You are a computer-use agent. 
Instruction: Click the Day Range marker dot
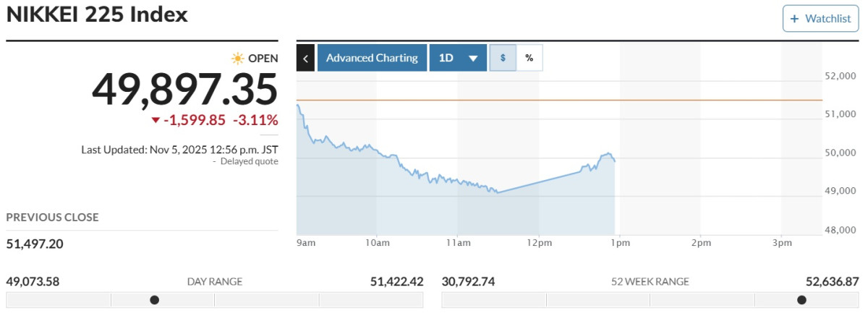[154, 299]
